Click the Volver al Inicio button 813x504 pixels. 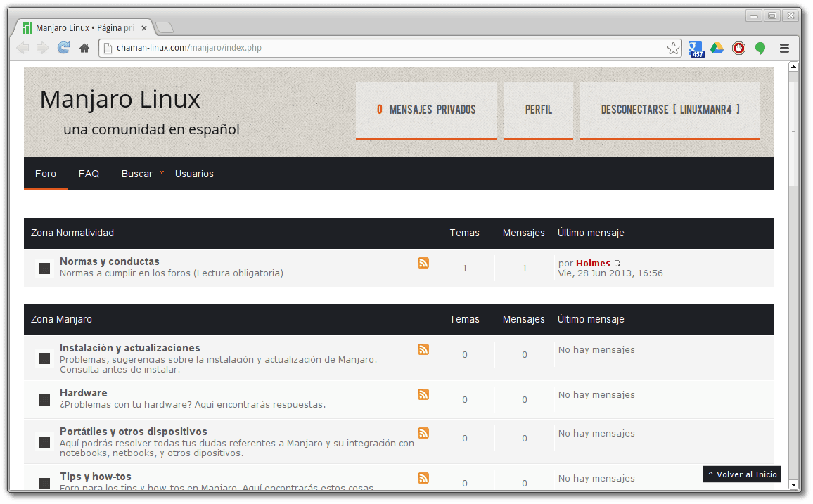click(741, 474)
